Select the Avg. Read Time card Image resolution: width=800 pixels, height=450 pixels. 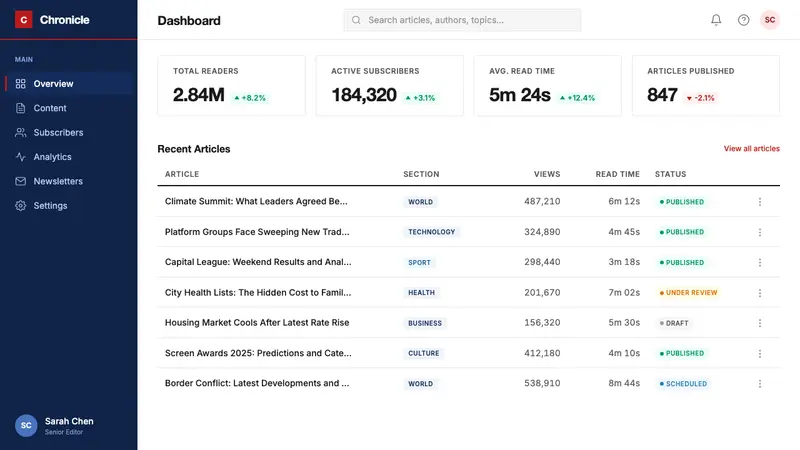pyautogui.click(x=548, y=86)
